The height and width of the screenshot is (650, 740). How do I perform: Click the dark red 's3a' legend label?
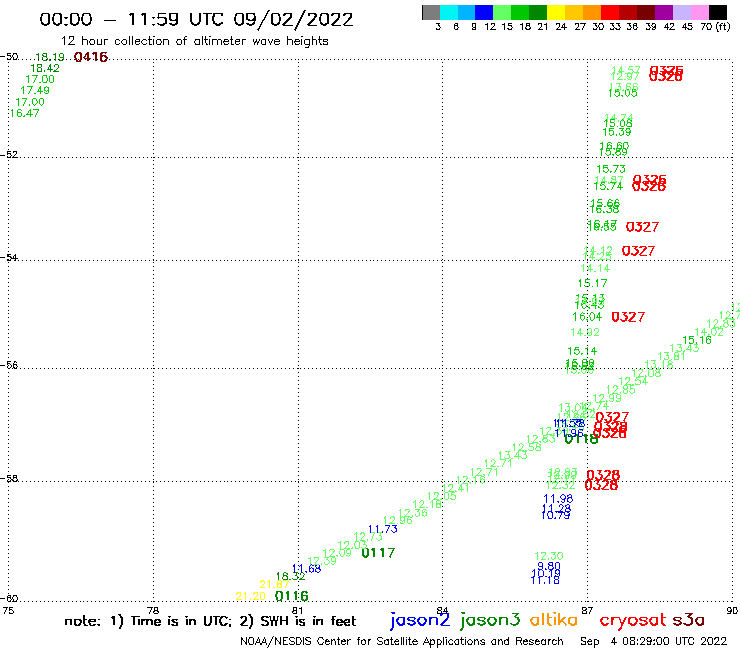pyautogui.click(x=688, y=620)
